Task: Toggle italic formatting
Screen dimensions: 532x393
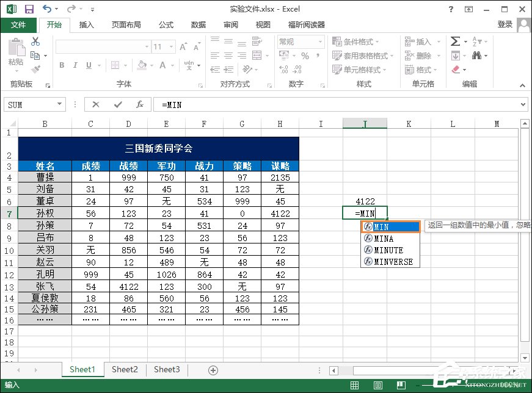Action: (75, 65)
